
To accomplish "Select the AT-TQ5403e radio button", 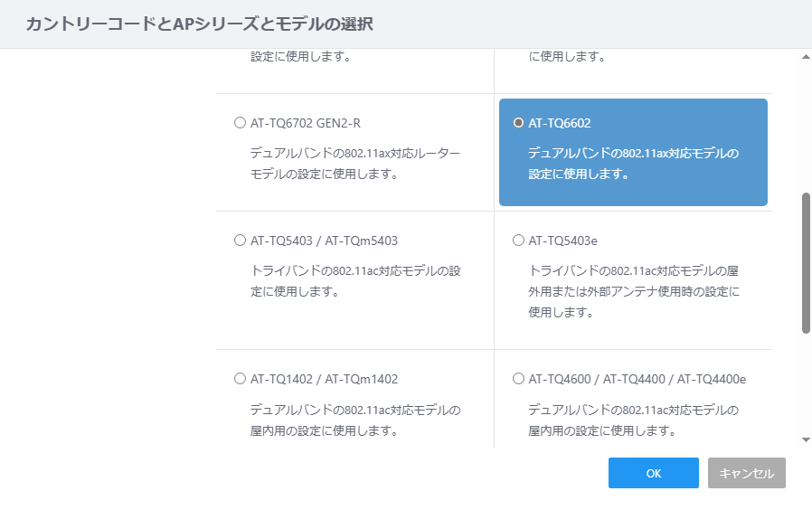I will 518,241.
